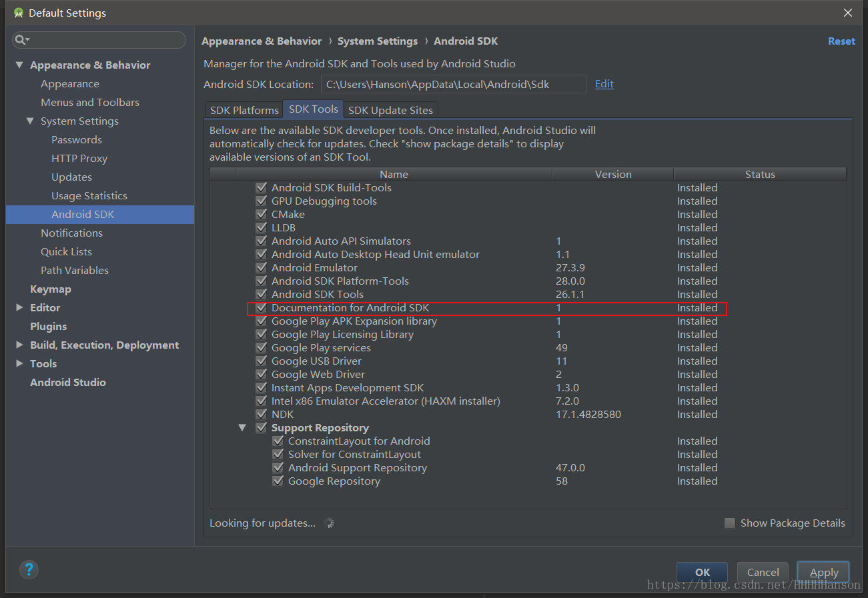
Task: Expand the Editor settings section
Action: tap(19, 307)
